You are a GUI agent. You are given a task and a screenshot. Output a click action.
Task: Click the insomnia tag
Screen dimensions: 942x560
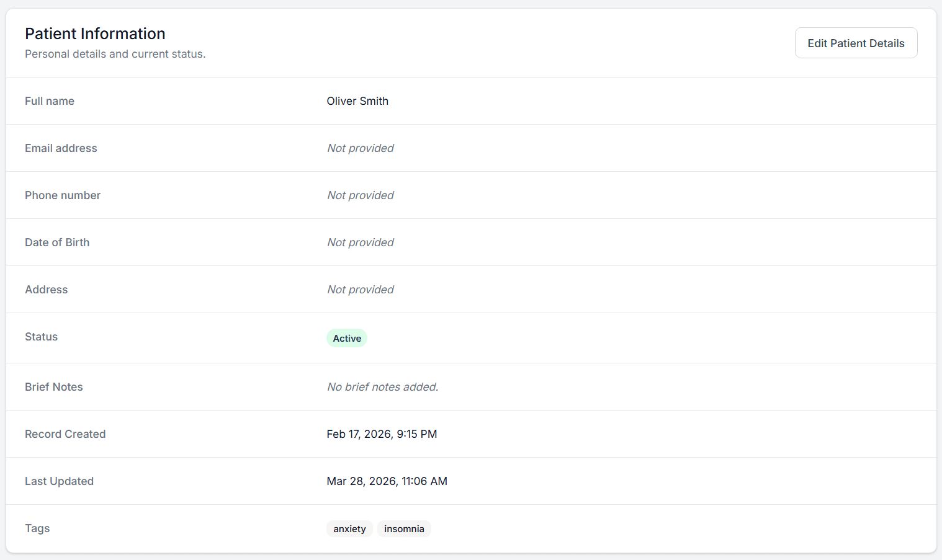coord(404,528)
